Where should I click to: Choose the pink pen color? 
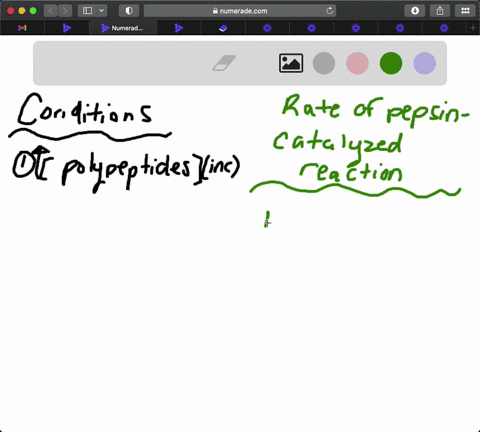pos(357,63)
